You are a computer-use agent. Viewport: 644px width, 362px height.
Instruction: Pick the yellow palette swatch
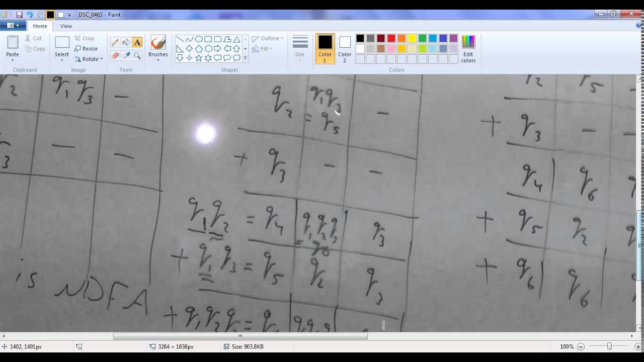[412, 38]
